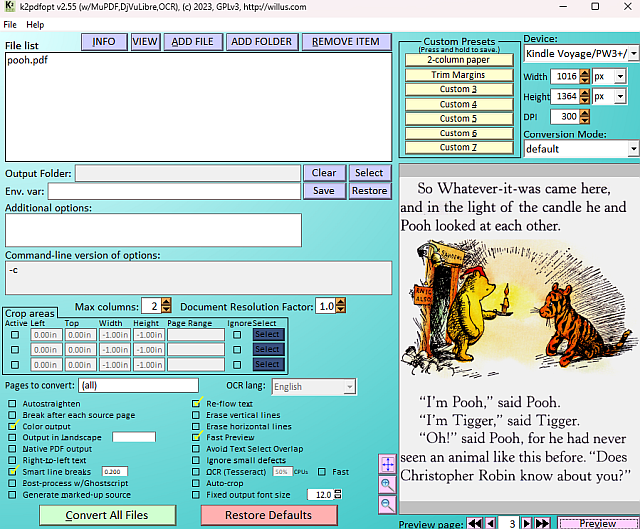Enable Output in landscape checkbox
This screenshot has height=529, width=640.
pos(12,438)
